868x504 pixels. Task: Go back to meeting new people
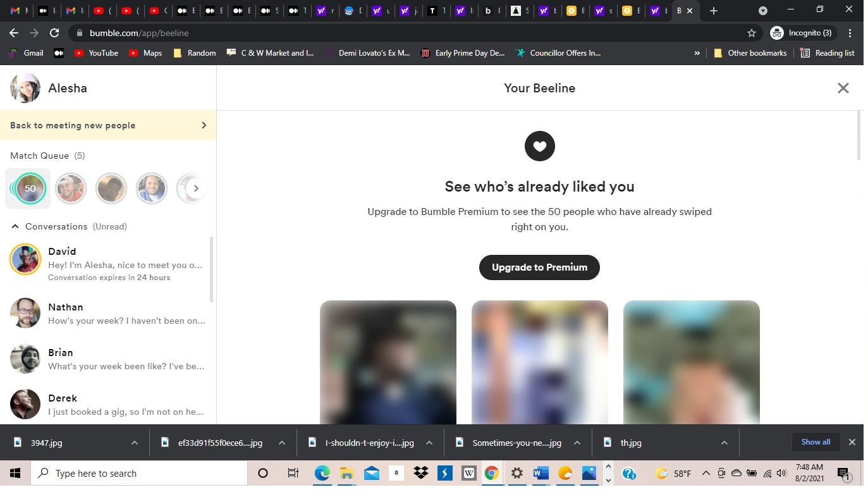[x=108, y=125]
